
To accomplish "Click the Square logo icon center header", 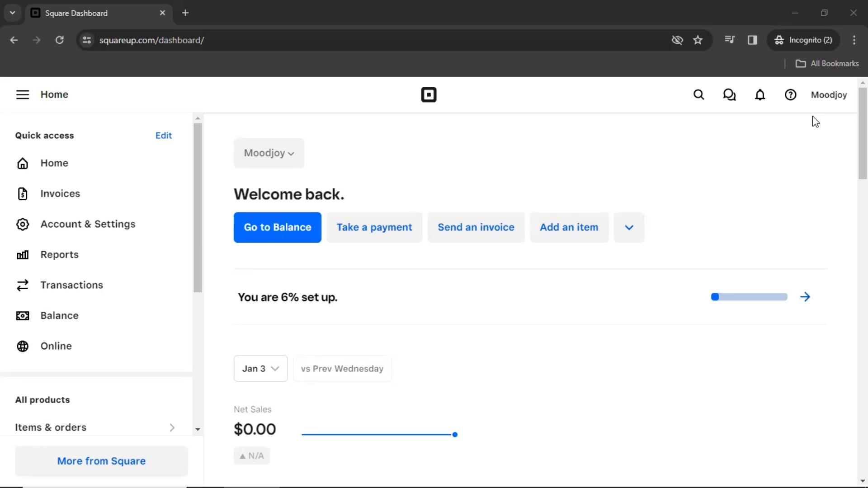I will 428,94.
